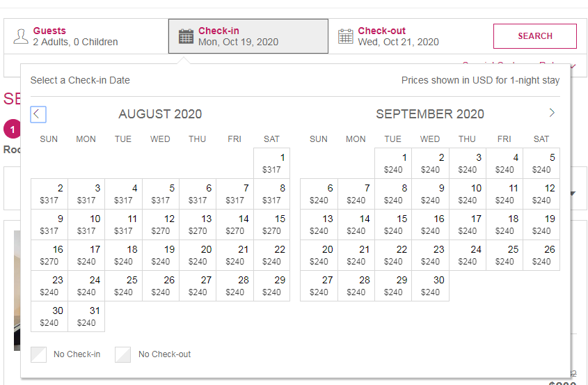
Task: Click the next month arrow icon
Action: click(x=552, y=113)
